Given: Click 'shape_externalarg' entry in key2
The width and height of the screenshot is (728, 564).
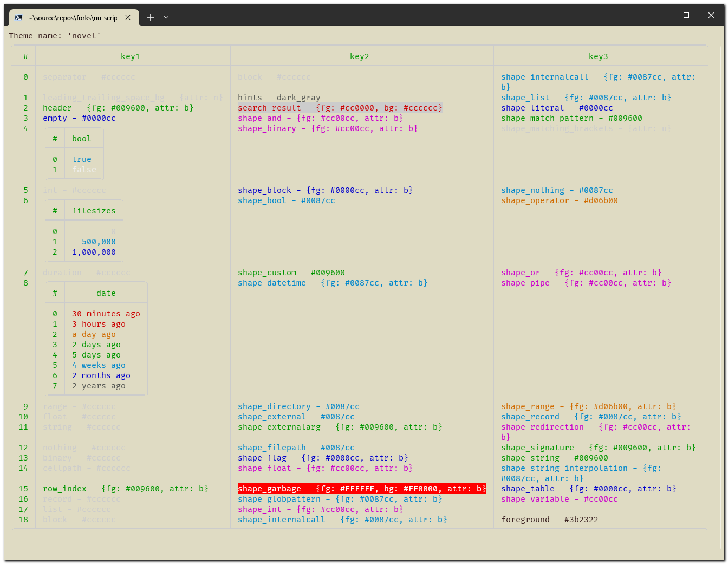Looking at the screenshot, I should click(x=340, y=427).
